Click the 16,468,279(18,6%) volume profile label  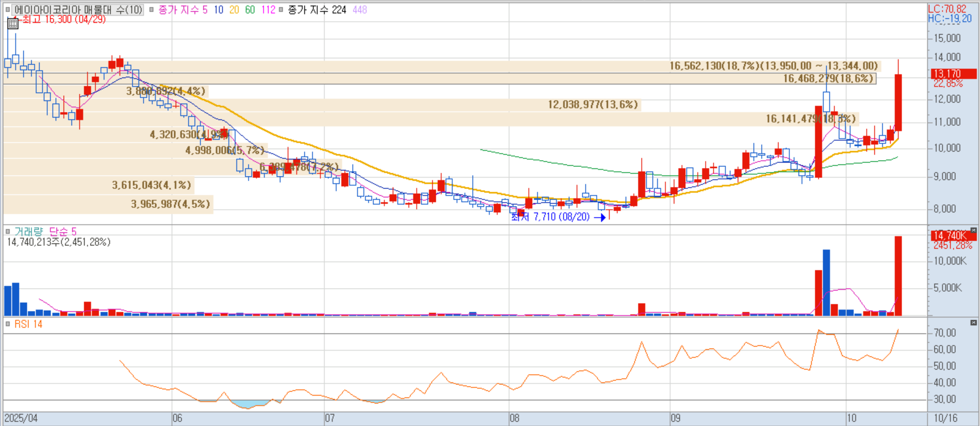click(828, 78)
